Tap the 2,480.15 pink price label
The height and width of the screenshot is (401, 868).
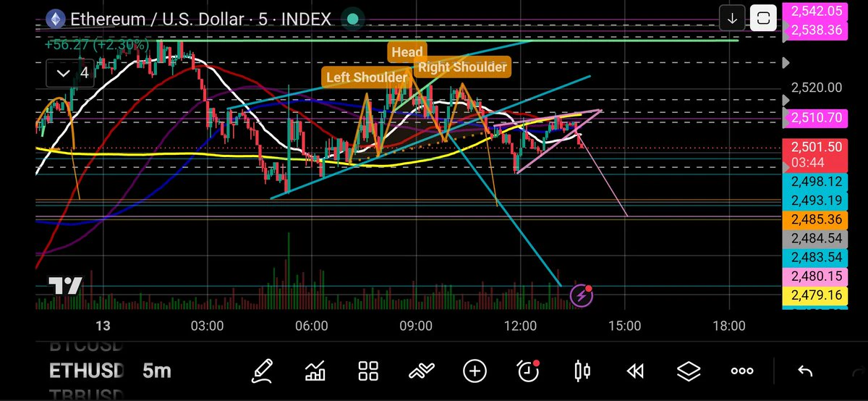pos(814,276)
